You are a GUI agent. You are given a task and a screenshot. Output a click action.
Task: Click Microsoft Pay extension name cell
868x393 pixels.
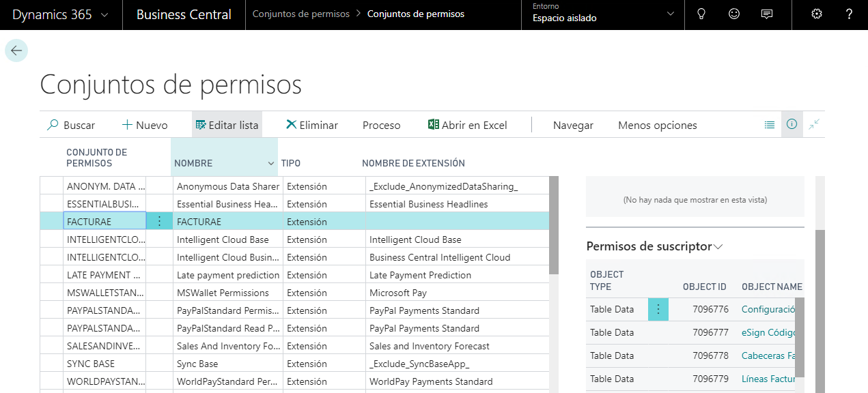[x=457, y=292]
